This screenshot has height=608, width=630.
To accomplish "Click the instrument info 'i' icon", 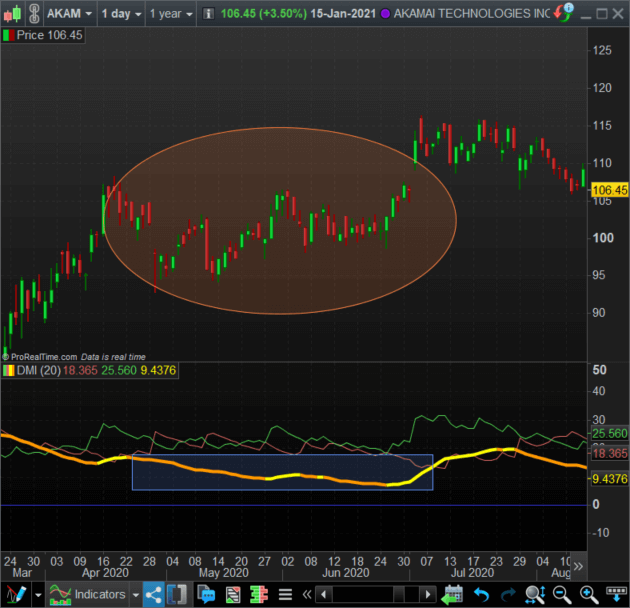I will (x=208, y=14).
